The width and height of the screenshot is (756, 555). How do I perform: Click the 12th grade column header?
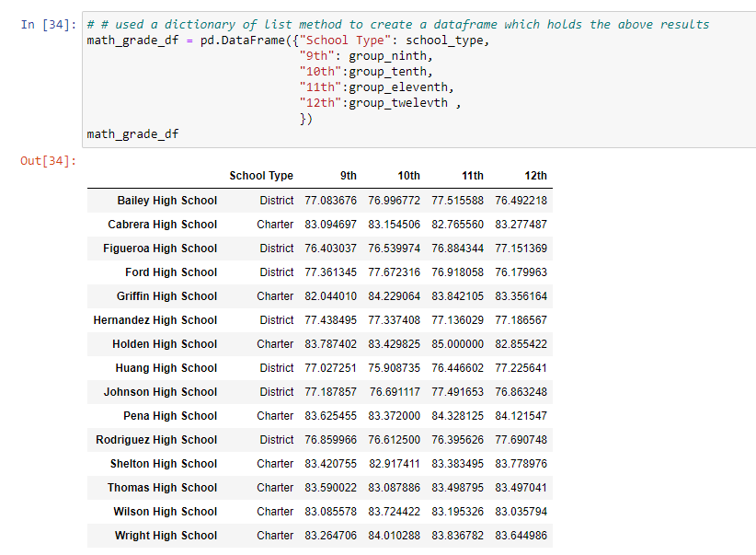click(x=535, y=176)
